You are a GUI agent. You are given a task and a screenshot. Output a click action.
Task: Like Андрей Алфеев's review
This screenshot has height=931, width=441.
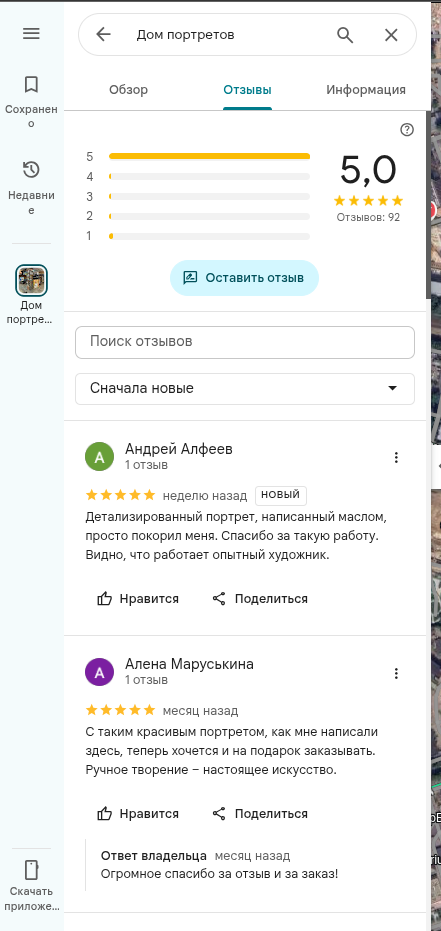[x=138, y=598]
